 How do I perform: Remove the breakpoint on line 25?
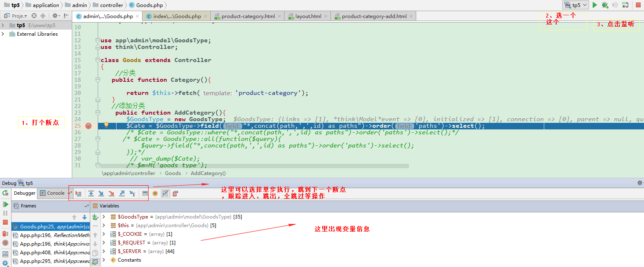point(88,126)
